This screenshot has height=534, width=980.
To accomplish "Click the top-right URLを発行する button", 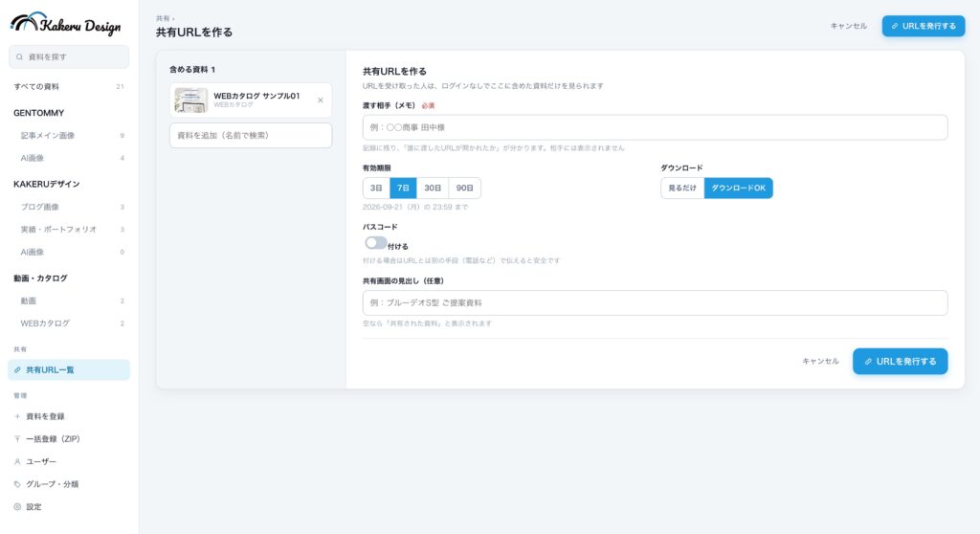I will coord(924,26).
